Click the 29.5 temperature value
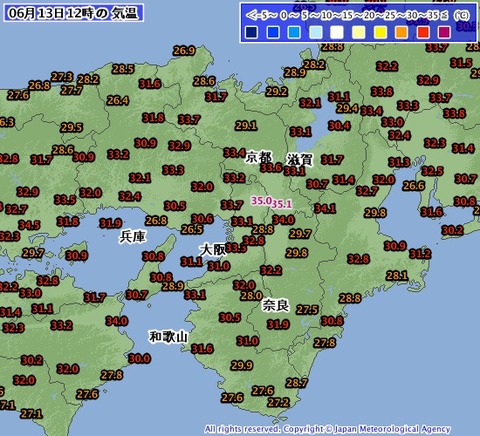The image size is (480, 436). (71, 127)
